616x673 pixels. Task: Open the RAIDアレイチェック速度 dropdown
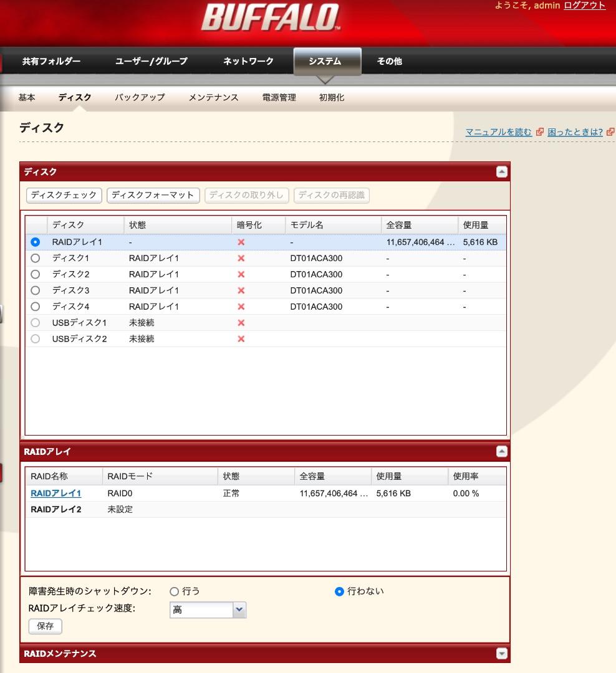click(240, 610)
